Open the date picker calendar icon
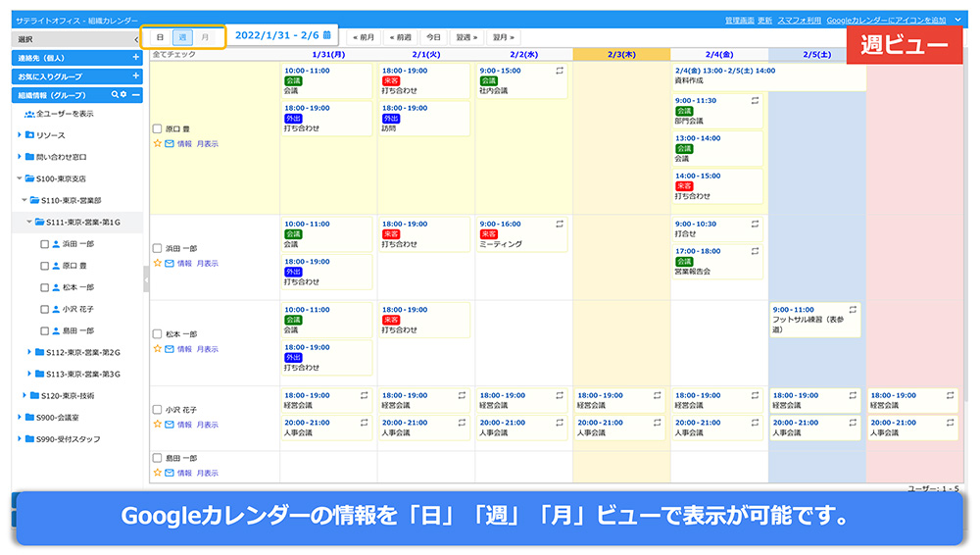Screen dimensions: 980x555 (327, 35)
